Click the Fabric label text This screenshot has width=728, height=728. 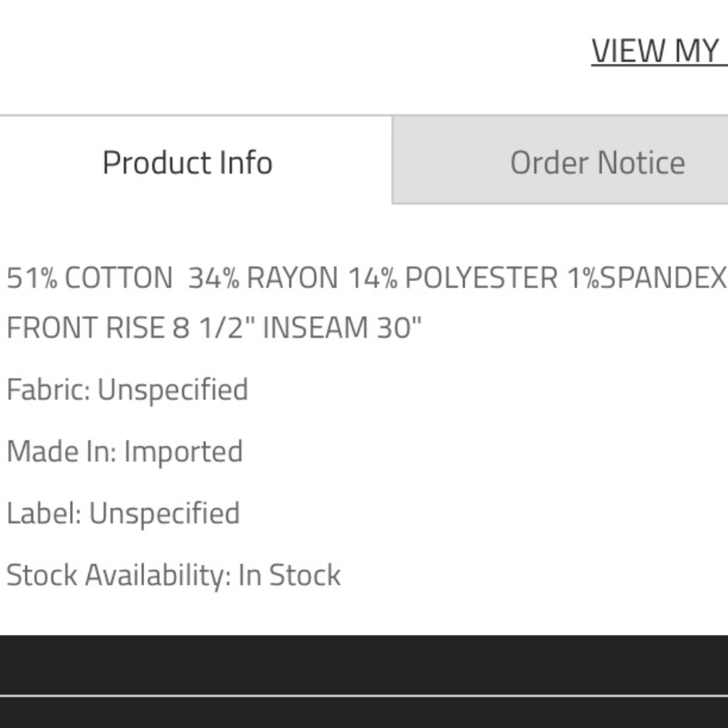48,389
